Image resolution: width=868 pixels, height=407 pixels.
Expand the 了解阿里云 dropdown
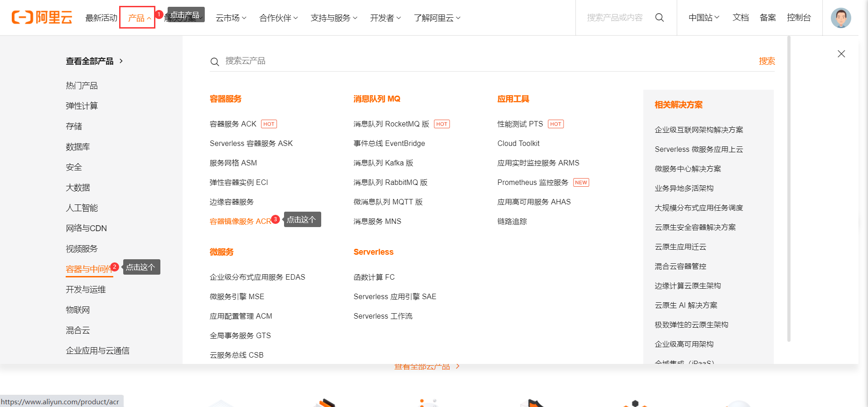point(437,18)
